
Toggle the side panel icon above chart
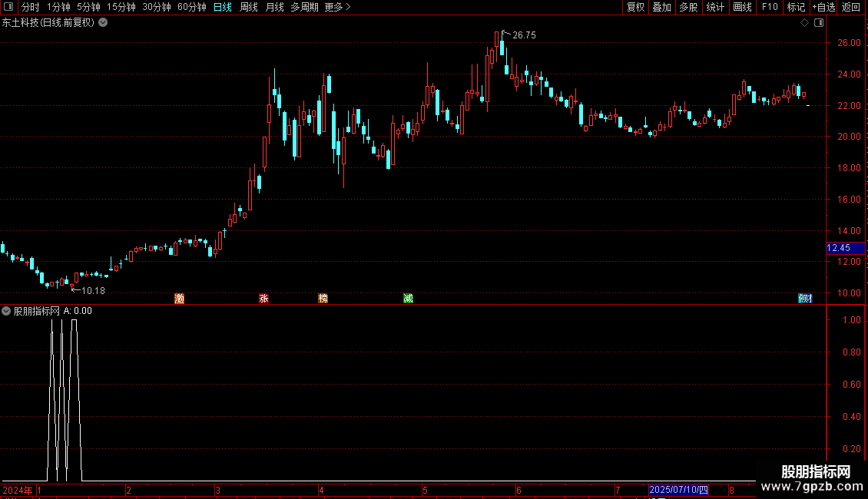819,23
